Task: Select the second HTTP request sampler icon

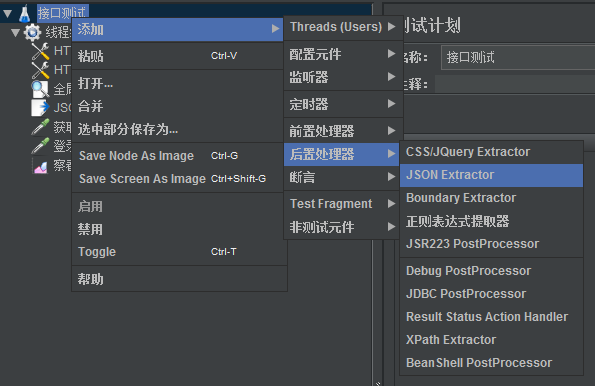Action: pos(40,70)
